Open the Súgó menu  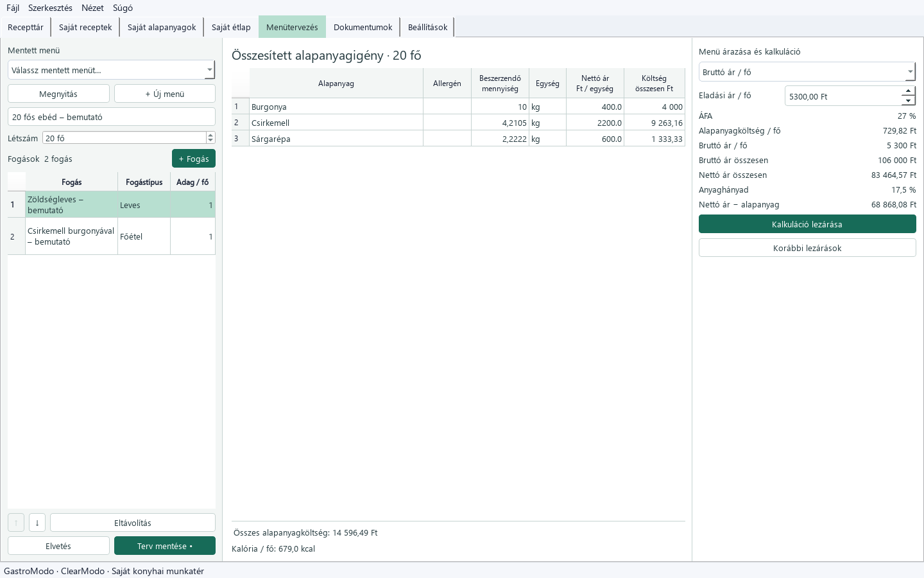[123, 8]
